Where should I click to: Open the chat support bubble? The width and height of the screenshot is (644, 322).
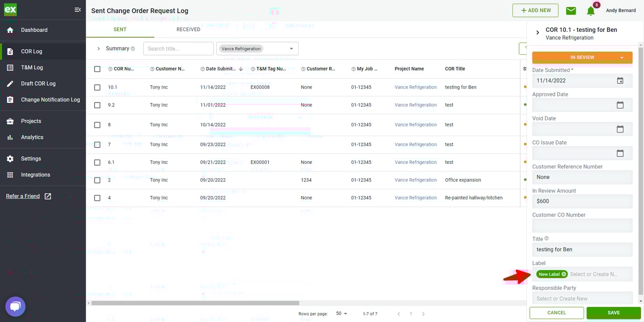pyautogui.click(x=15, y=307)
